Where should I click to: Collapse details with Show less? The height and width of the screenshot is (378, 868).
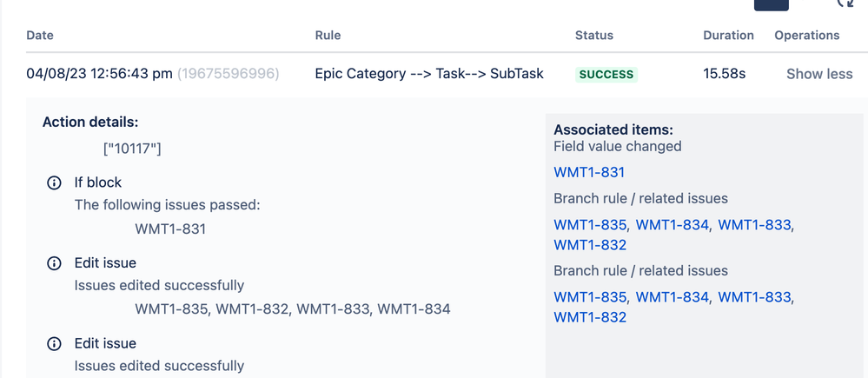coord(819,74)
